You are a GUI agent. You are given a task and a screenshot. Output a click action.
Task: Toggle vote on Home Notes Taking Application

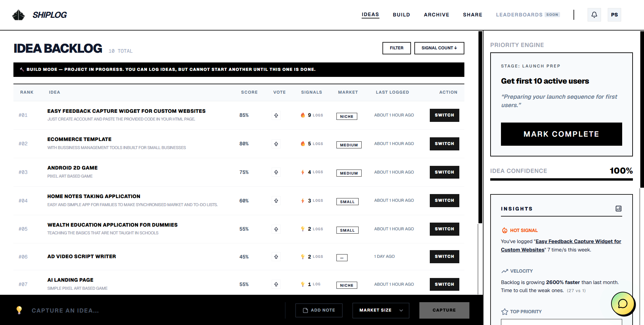[276, 201]
